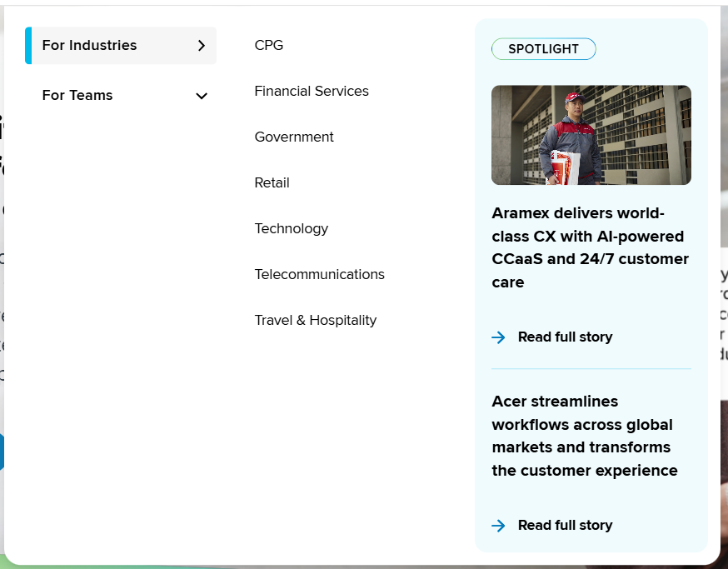Open the Technology industry page
The height and width of the screenshot is (569, 728).
pyautogui.click(x=292, y=228)
